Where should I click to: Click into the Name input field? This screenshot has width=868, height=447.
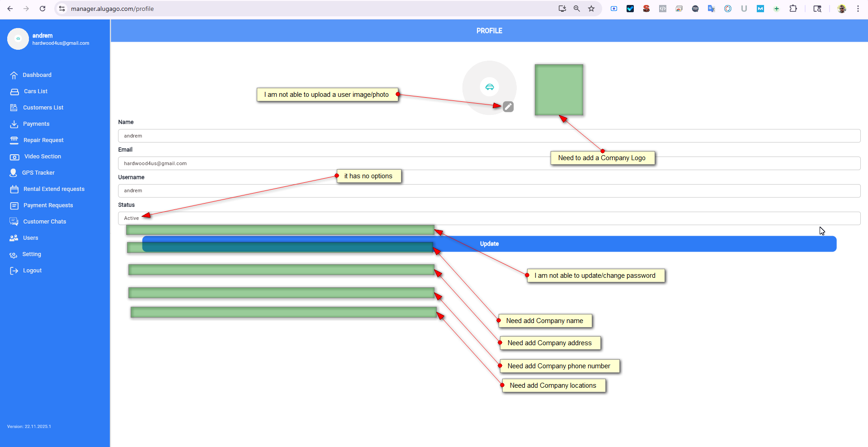point(488,136)
